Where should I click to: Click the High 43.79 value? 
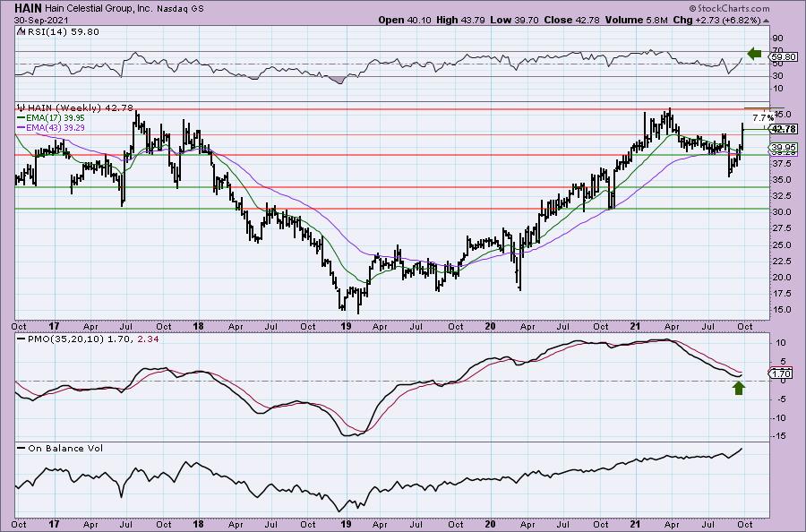click(x=459, y=20)
